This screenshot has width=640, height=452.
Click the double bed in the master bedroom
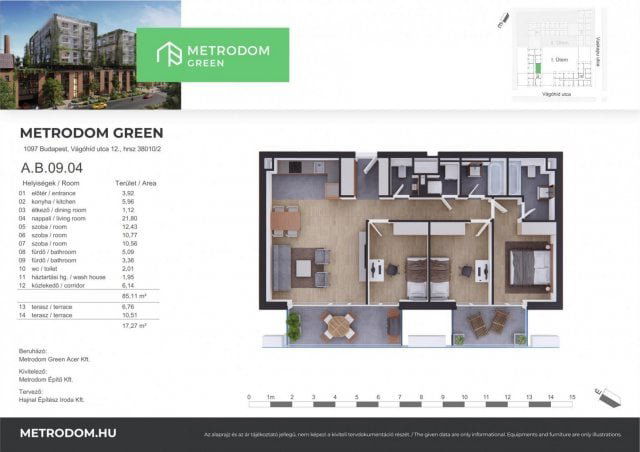(x=529, y=267)
